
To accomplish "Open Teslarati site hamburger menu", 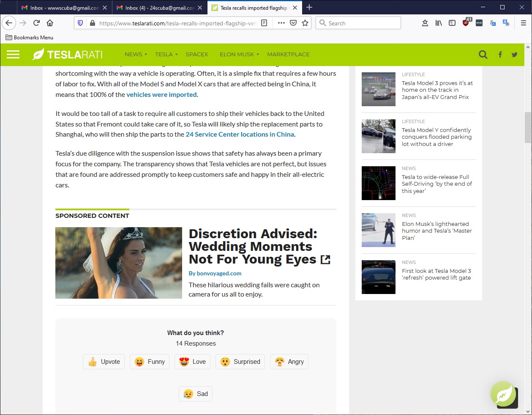I will tap(13, 54).
